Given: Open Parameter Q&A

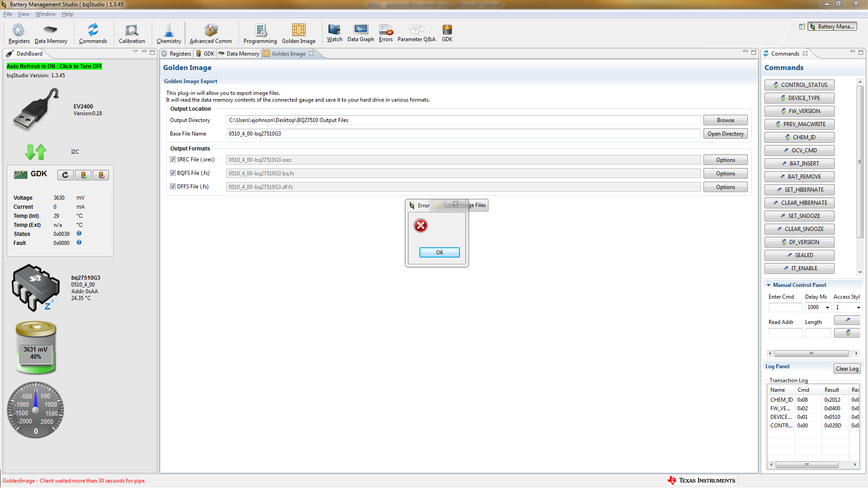Looking at the screenshot, I should pyautogui.click(x=417, y=33).
